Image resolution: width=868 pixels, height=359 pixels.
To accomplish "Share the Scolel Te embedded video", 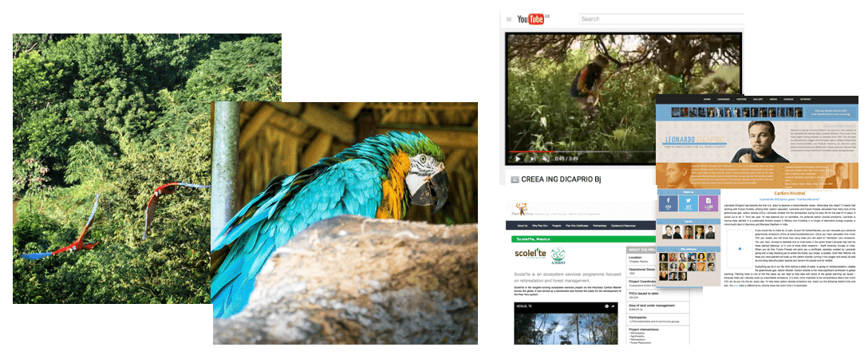I will 616,306.
